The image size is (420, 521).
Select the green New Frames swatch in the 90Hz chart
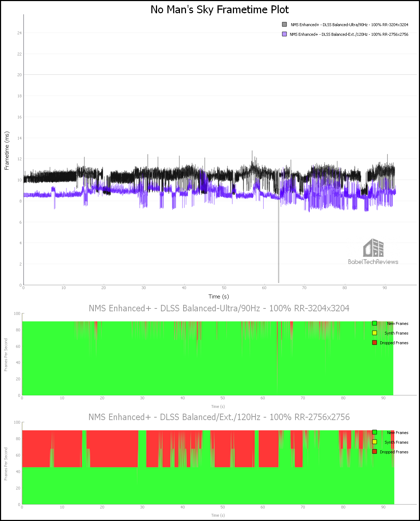[x=375, y=323]
